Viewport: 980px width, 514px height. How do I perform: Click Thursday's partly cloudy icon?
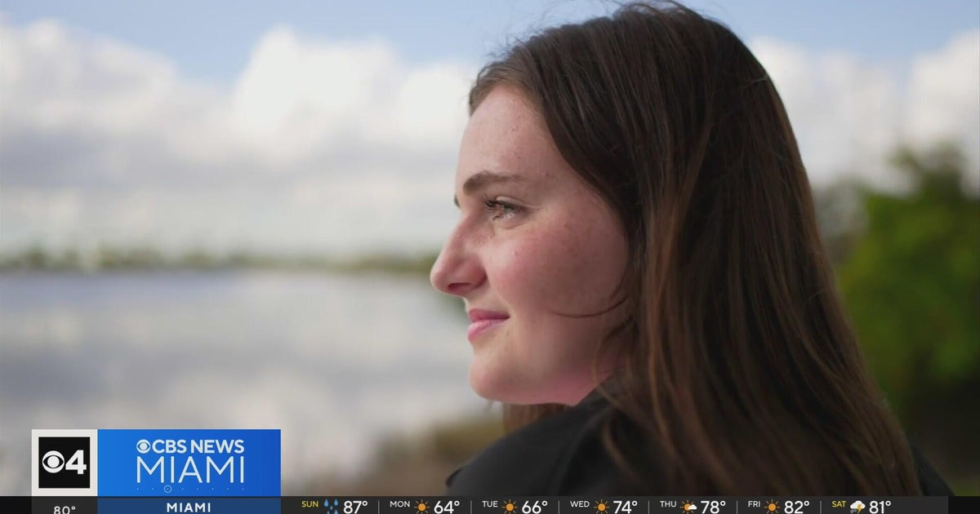(x=688, y=507)
